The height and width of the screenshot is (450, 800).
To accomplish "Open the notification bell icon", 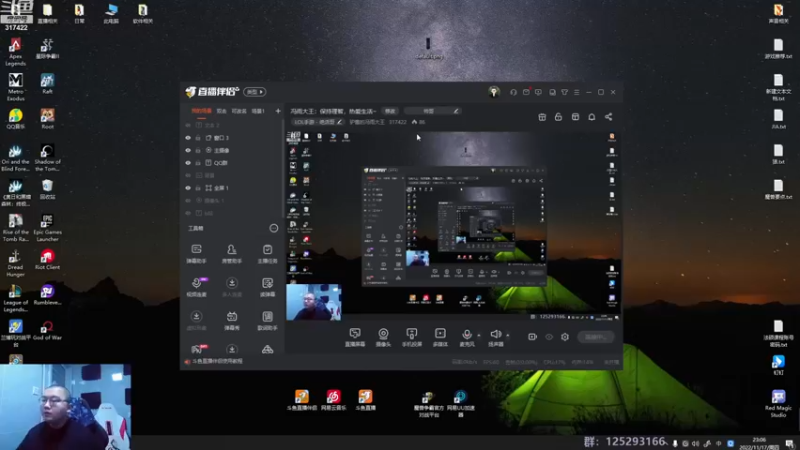I will pyautogui.click(x=592, y=117).
